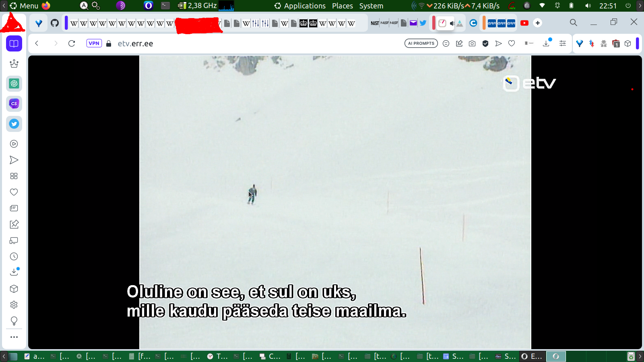This screenshot has width=644, height=362.
Task: Open Speed Dial grid in the sidebar
Action: point(14,176)
